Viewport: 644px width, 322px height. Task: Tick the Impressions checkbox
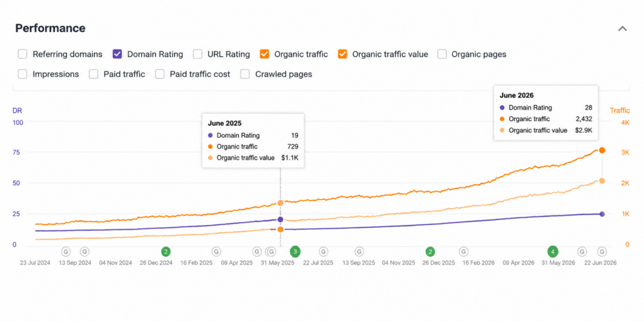tap(23, 74)
